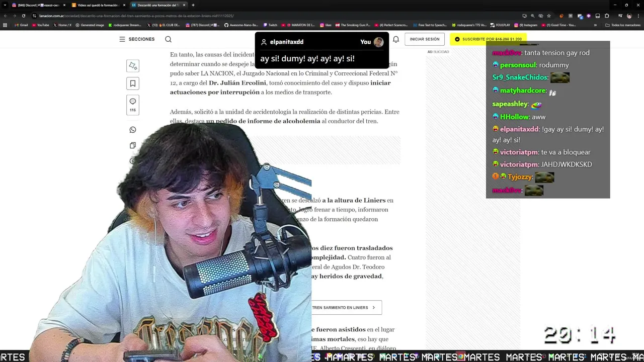Expand the hidden bookmarks overflow chevron
This screenshot has width=644, height=362.
pos(595,25)
